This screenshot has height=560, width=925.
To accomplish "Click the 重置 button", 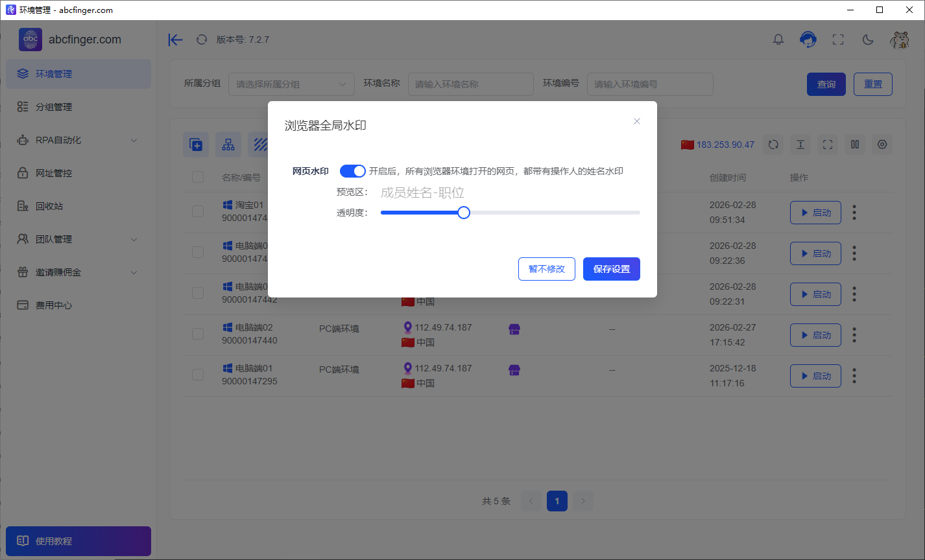I will [x=873, y=84].
